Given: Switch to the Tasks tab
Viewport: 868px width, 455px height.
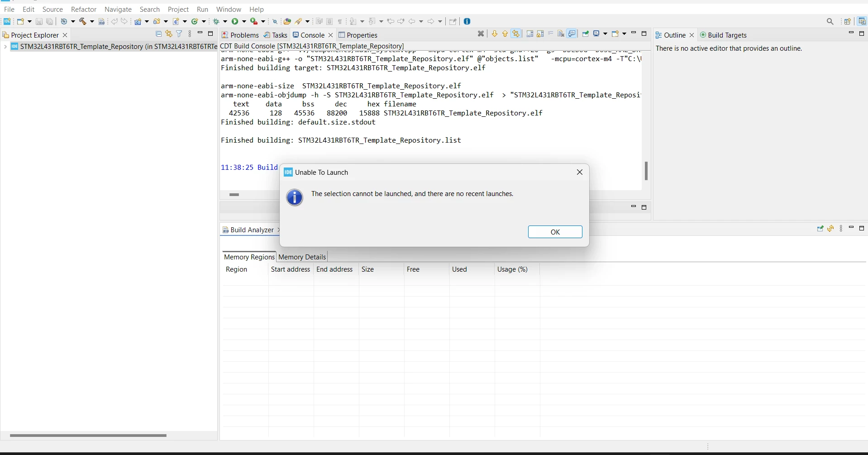Looking at the screenshot, I should click(x=275, y=35).
